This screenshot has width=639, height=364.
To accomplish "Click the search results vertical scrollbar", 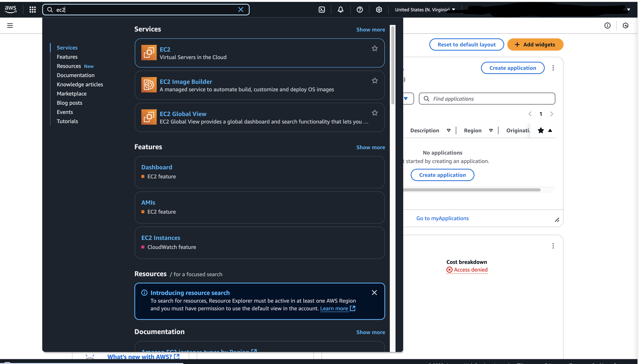I will pos(393,65).
